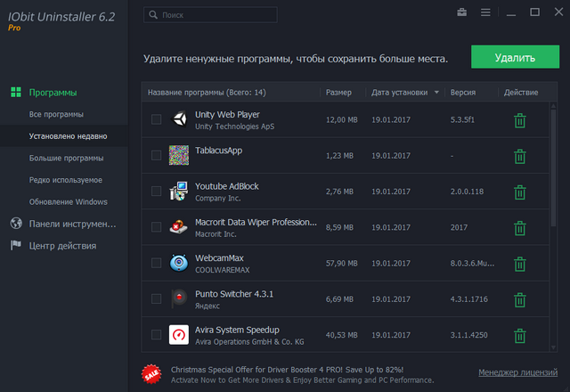Viewport: 570px width, 392px height.
Task: Sort by installation date column dropdown
Action: coord(403,92)
